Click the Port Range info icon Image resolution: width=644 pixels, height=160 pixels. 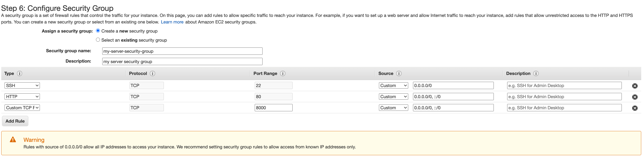click(x=283, y=73)
